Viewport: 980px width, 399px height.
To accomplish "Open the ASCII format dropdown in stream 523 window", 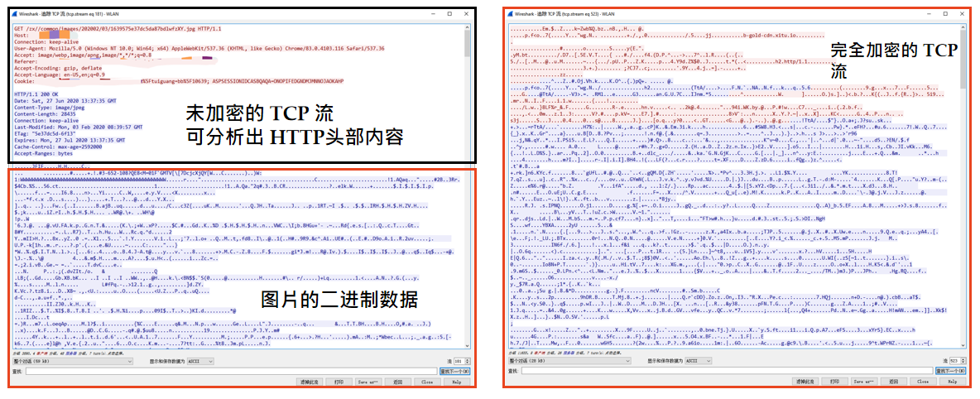I will click(x=698, y=361).
